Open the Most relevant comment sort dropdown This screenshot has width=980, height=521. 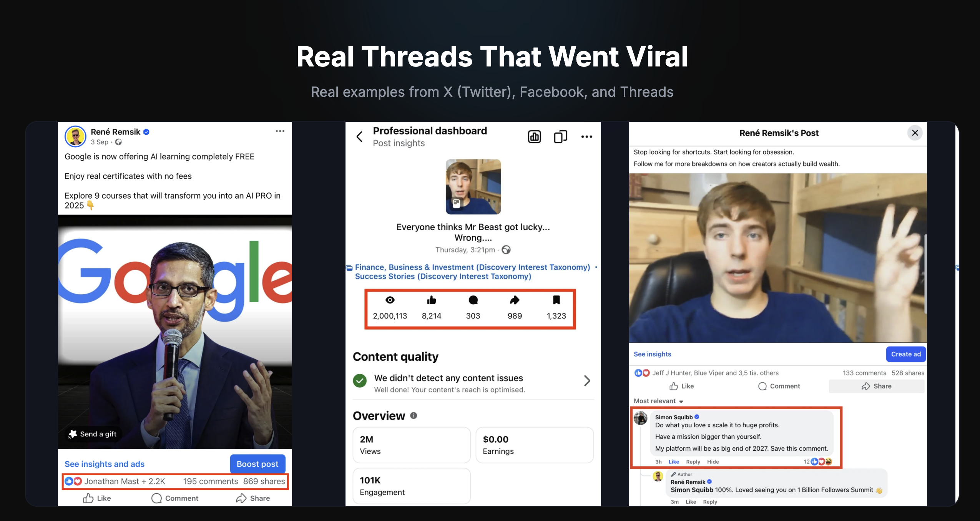(x=658, y=401)
